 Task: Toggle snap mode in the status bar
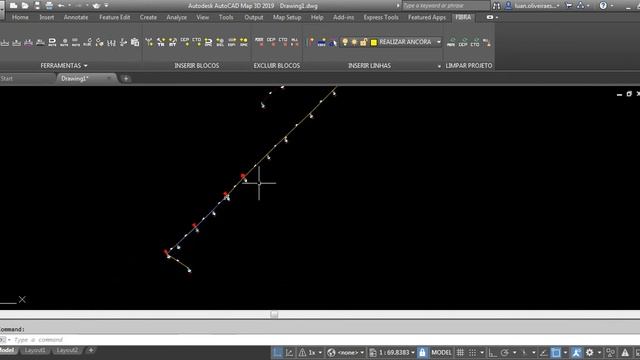pos(472,352)
